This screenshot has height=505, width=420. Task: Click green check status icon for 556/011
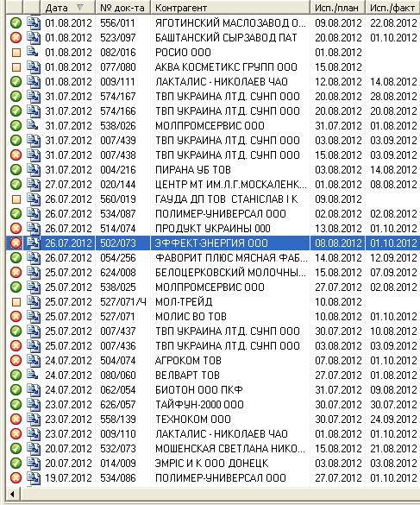[16, 22]
